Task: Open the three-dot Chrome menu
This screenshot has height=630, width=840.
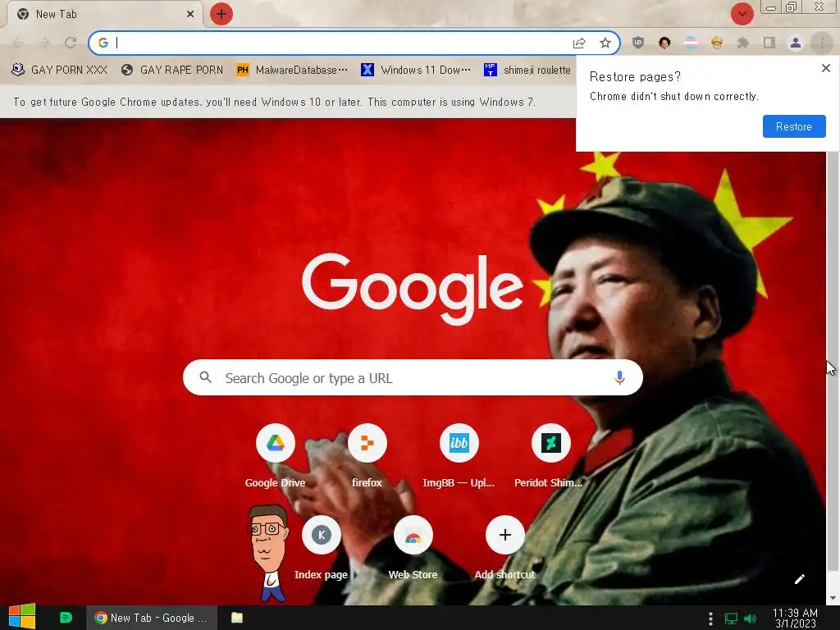Action: tap(822, 43)
